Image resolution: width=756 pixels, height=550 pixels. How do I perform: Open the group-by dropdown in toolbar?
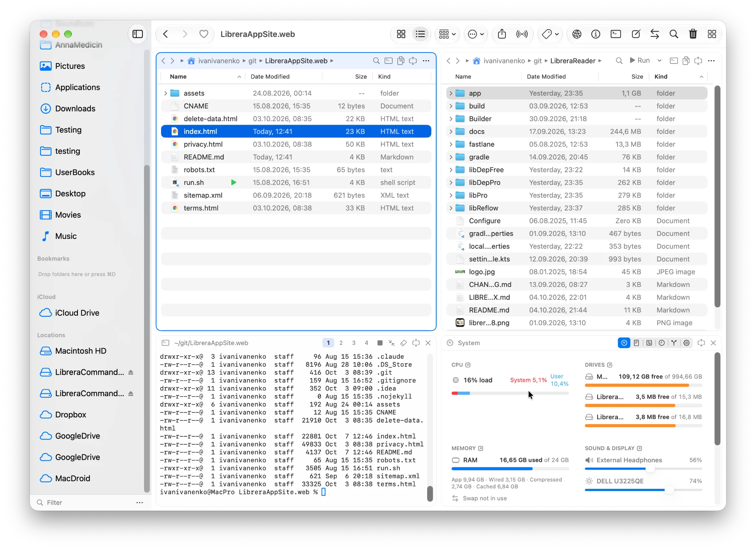tap(448, 34)
